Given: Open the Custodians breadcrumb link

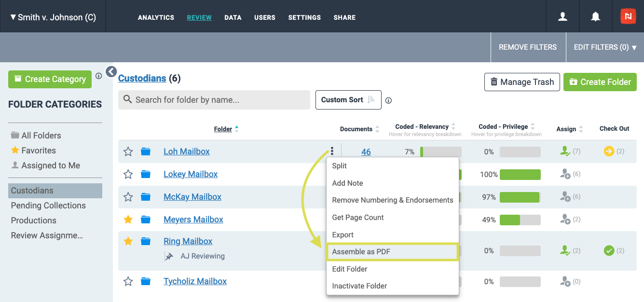Looking at the screenshot, I should [142, 78].
